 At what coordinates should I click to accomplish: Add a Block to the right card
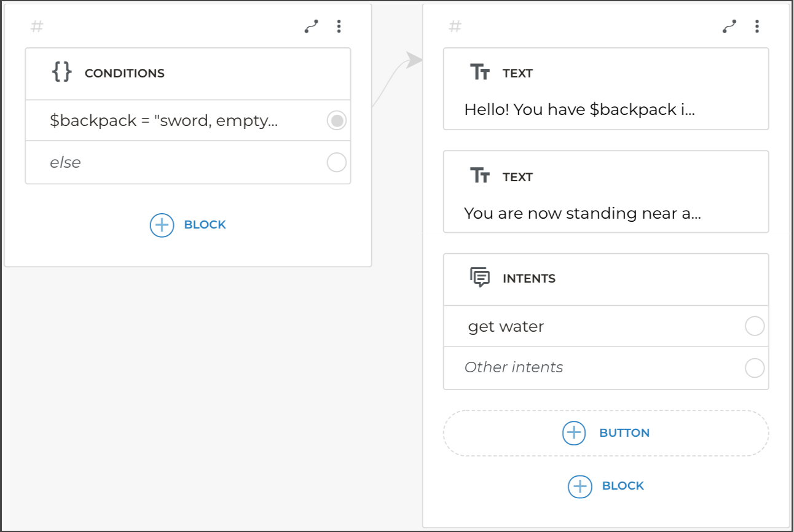coord(606,486)
